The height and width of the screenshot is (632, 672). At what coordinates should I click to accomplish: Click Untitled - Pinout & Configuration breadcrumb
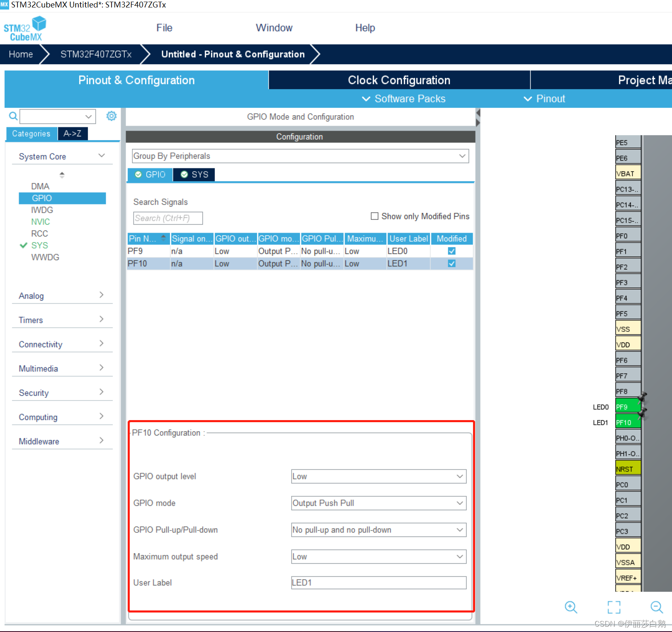coord(233,54)
